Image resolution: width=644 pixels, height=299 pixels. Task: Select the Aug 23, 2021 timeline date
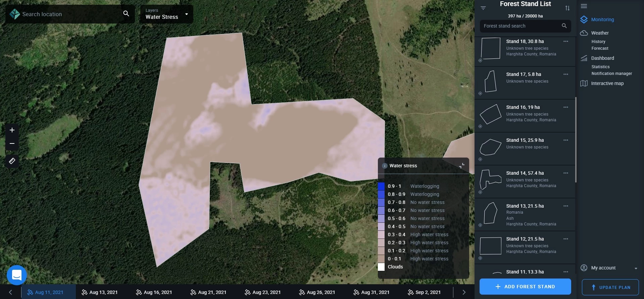pyautogui.click(x=263, y=292)
